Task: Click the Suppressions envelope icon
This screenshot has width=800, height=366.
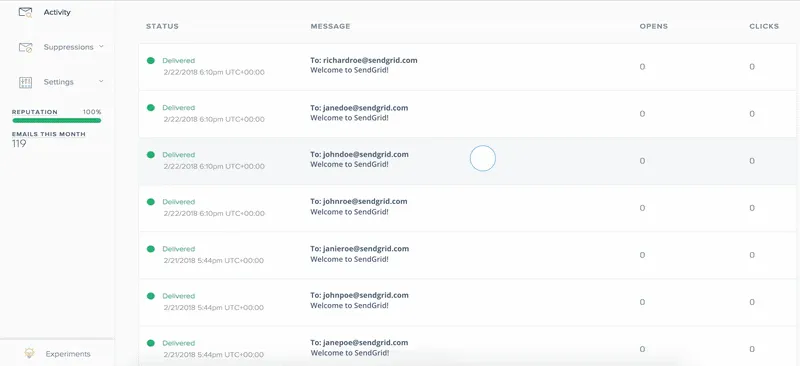Action: click(x=26, y=47)
